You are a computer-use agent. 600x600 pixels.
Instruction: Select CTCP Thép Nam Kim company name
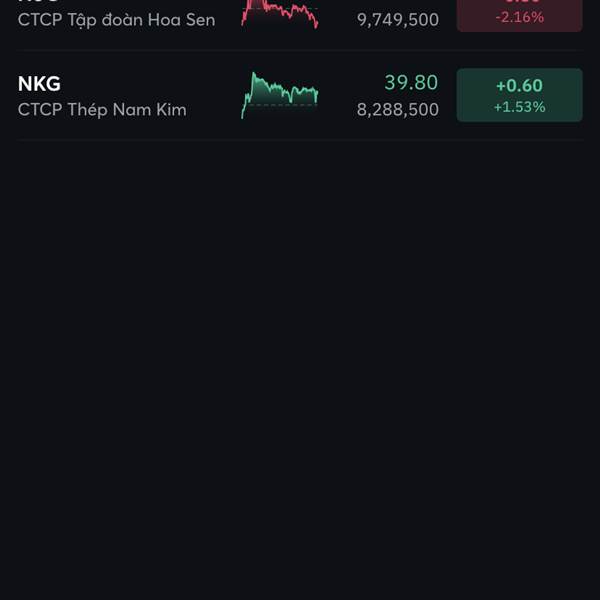click(102, 110)
